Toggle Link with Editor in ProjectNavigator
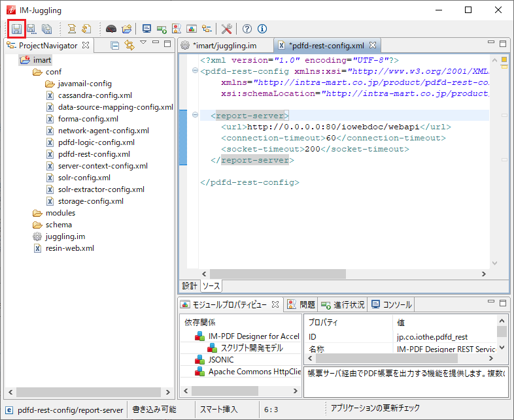514x420 pixels. (x=129, y=45)
